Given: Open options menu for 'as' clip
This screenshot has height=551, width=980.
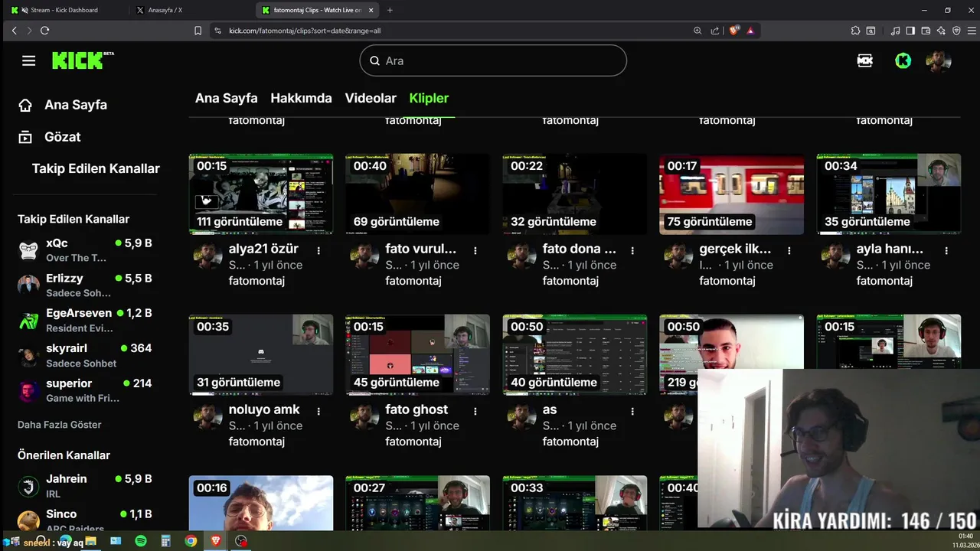Looking at the screenshot, I should (632, 411).
